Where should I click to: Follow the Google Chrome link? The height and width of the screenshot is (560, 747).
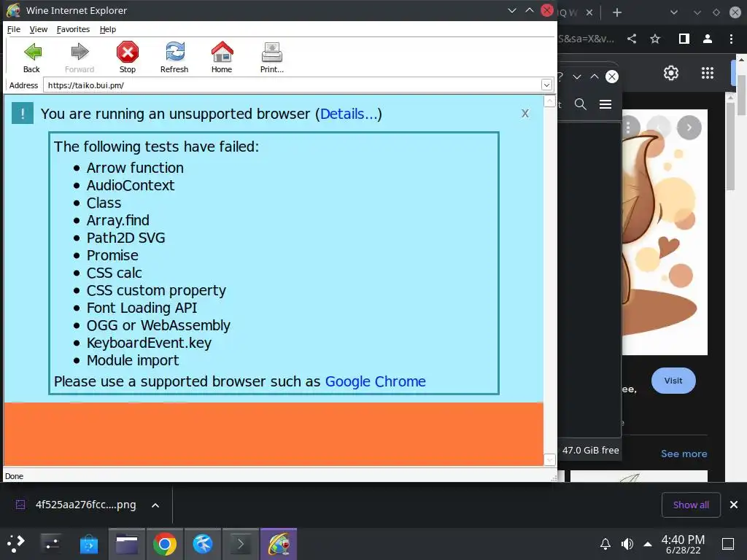(x=376, y=381)
